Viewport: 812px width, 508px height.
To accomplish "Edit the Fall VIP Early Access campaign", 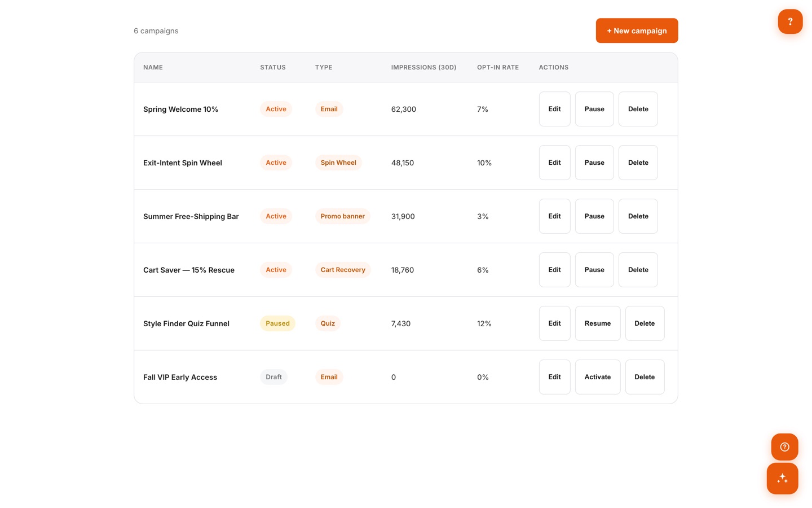I will [x=554, y=377].
